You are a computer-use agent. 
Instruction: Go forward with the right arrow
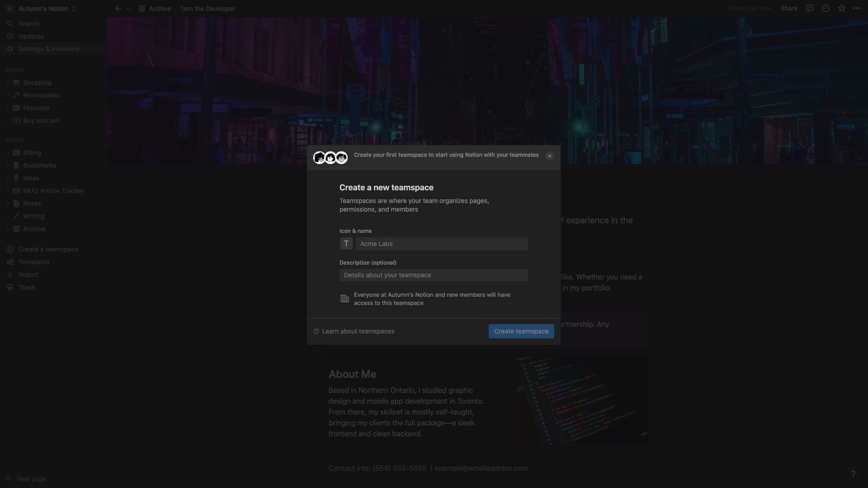tap(129, 9)
